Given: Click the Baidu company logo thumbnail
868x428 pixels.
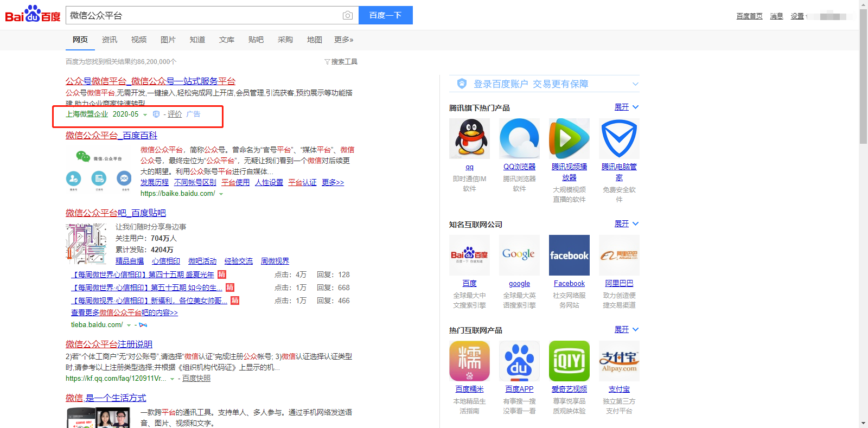Looking at the screenshot, I should [469, 255].
